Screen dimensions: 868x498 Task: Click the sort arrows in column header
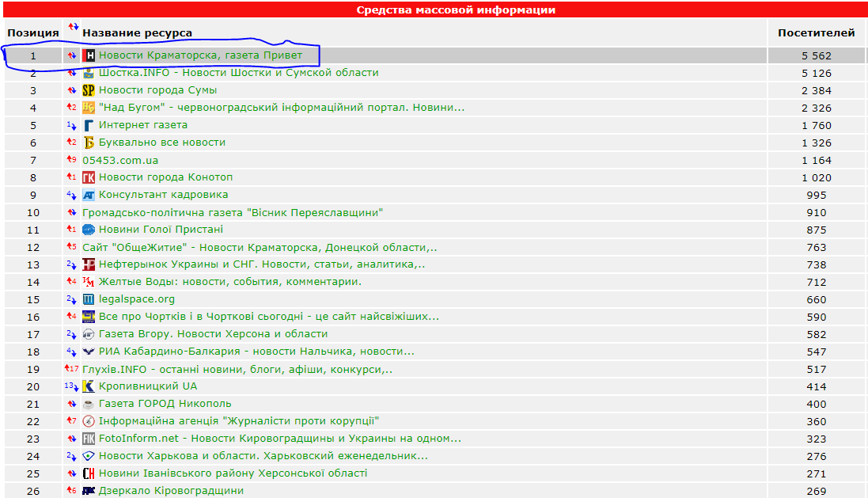73,28
